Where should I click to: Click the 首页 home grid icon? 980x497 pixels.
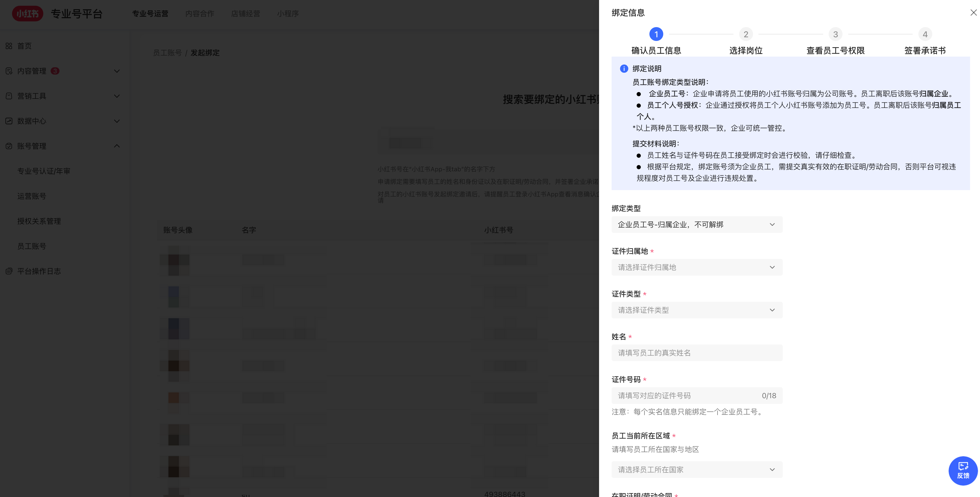coord(9,46)
